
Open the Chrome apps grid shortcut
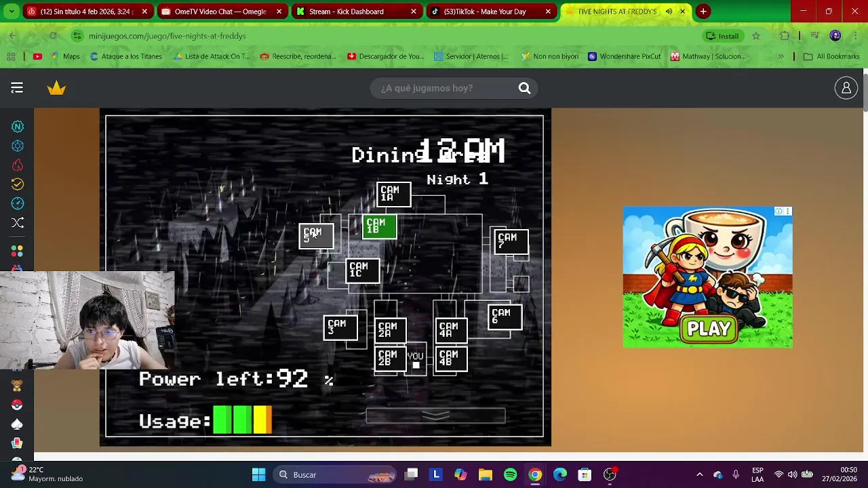tap(12, 56)
